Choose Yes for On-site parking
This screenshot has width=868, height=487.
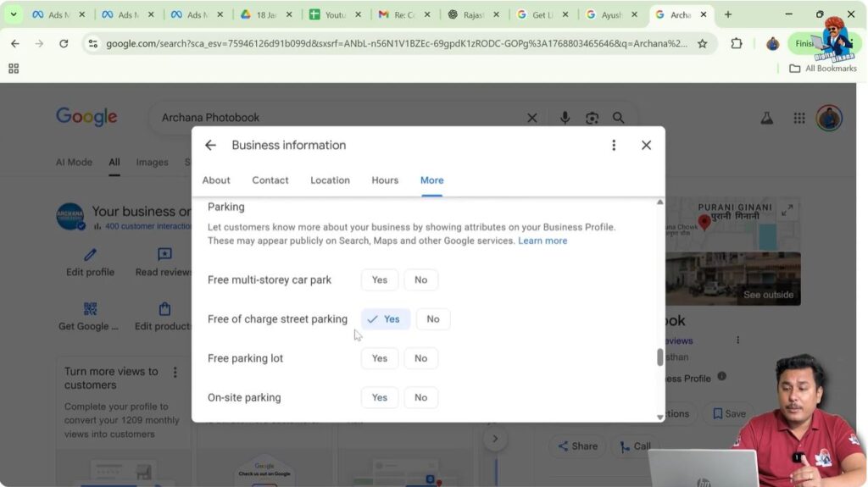point(379,398)
